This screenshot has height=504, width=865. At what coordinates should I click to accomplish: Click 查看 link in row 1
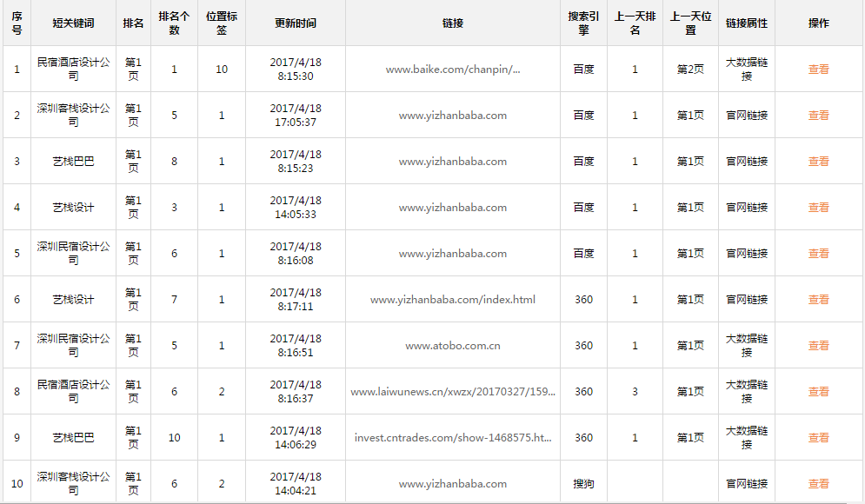coord(818,70)
